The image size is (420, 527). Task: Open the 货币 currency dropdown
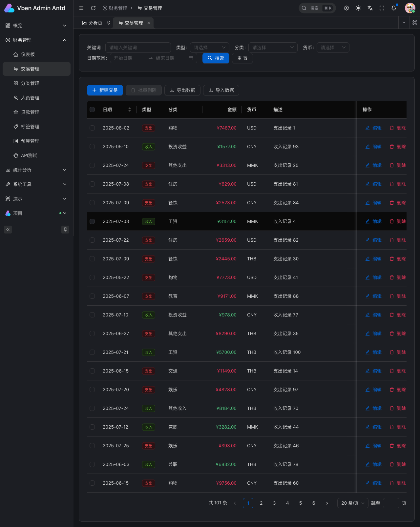[333, 48]
